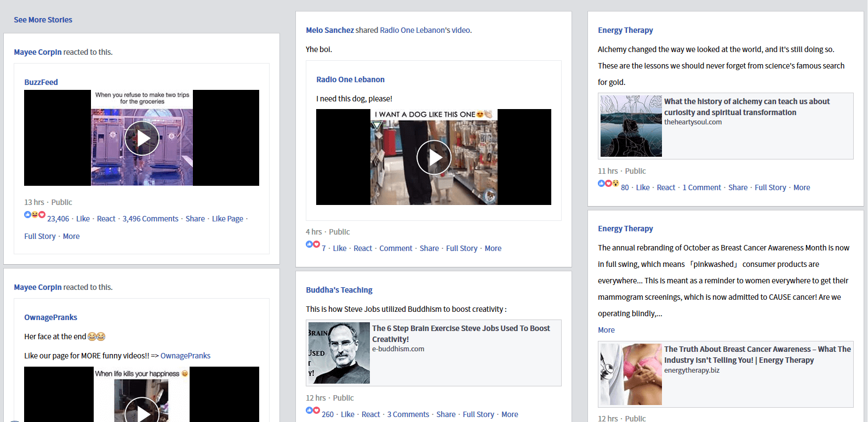Open Melo Sanchez profile
The height and width of the screenshot is (422, 868).
click(x=330, y=30)
